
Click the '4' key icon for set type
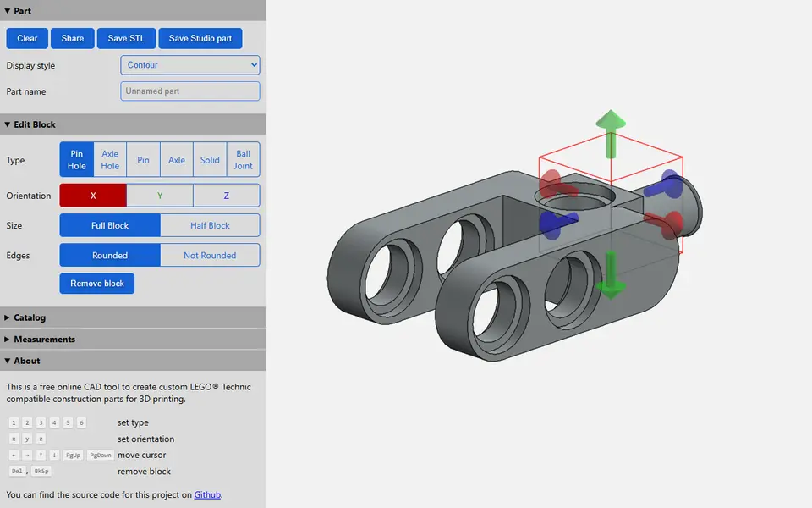click(x=54, y=422)
